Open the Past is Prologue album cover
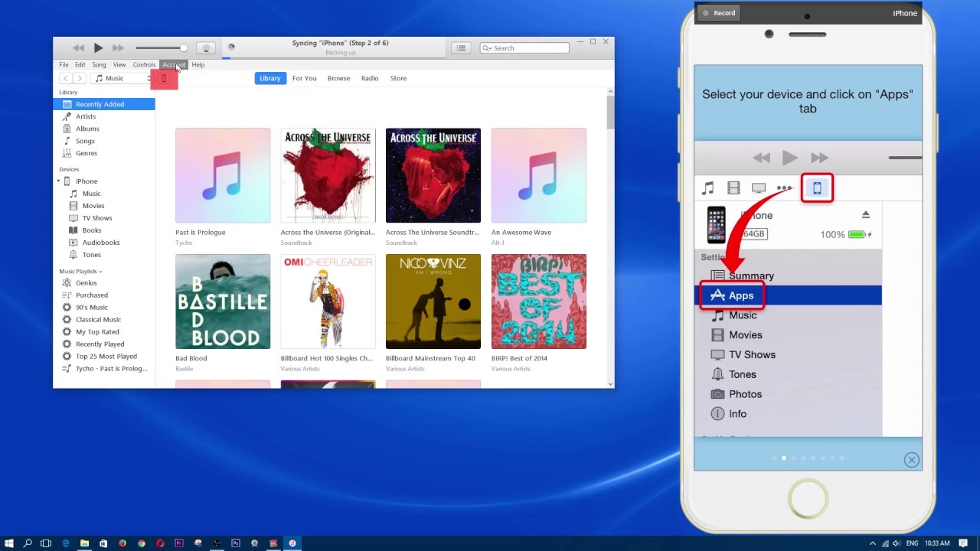This screenshot has height=551, width=980. point(223,175)
